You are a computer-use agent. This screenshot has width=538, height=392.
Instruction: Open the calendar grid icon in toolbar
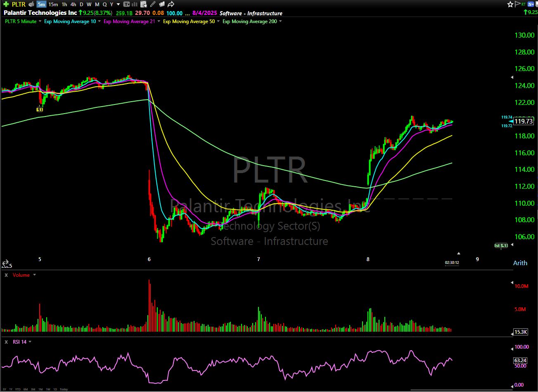coord(143,4)
